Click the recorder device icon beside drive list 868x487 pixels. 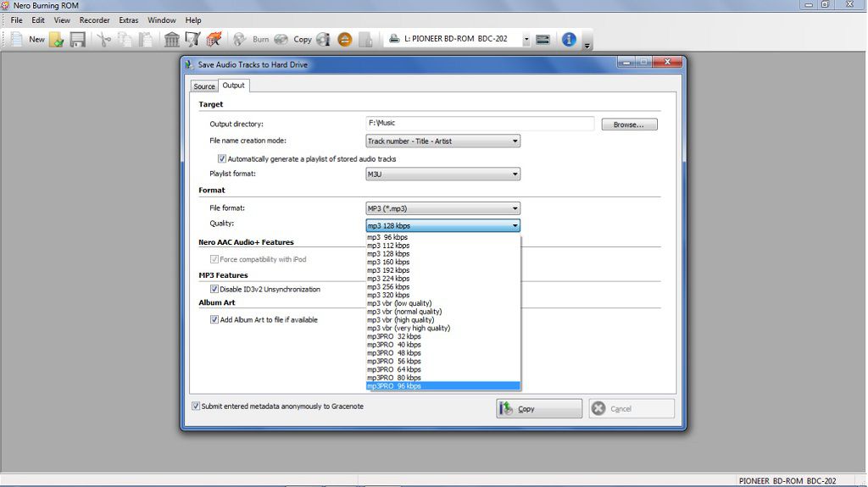(542, 39)
